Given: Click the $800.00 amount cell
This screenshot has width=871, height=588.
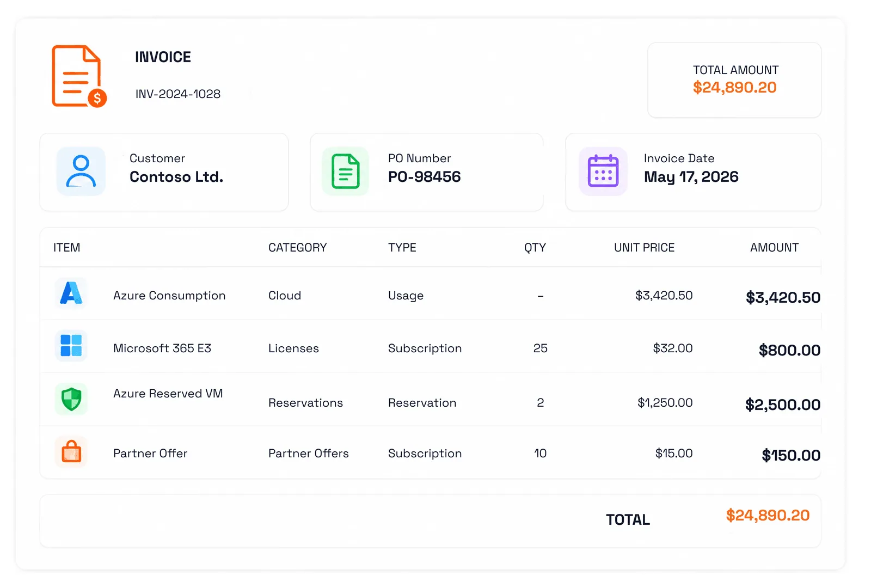Looking at the screenshot, I should 789,350.
